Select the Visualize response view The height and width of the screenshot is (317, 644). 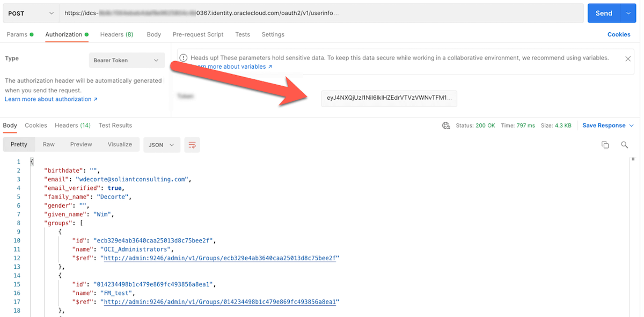click(x=120, y=144)
